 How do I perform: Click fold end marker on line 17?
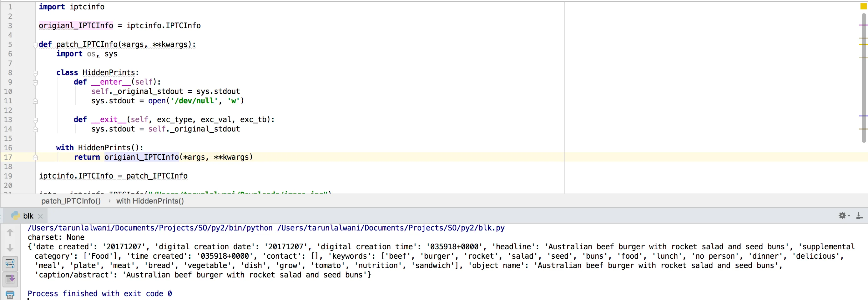coord(35,157)
